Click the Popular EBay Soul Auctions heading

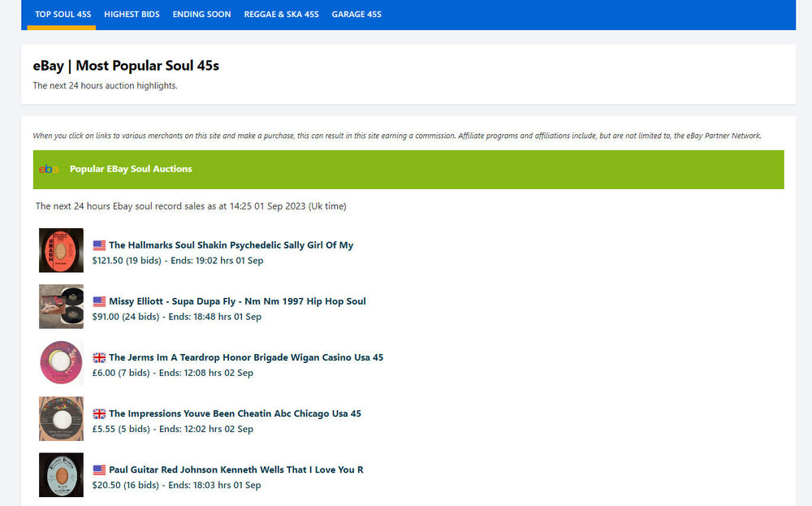pyautogui.click(x=131, y=169)
